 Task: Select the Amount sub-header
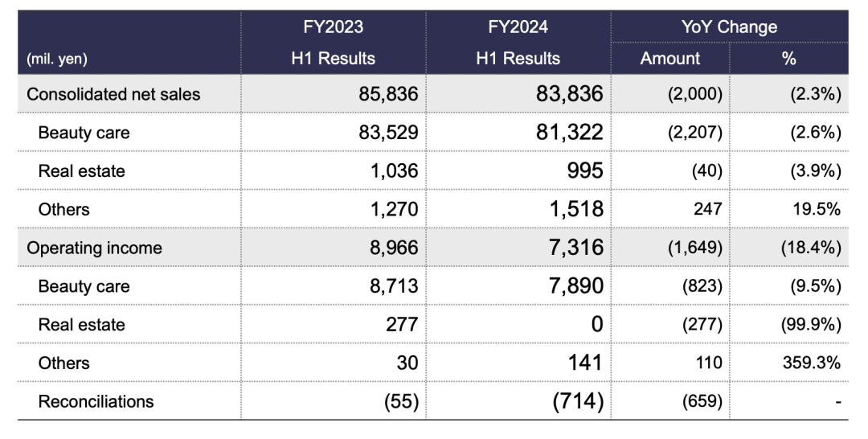[x=669, y=58]
